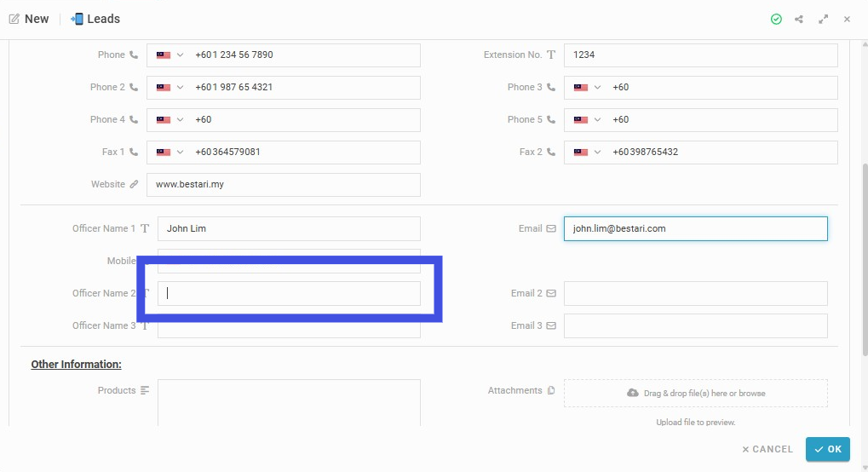Image resolution: width=868 pixels, height=472 pixels.
Task: Click the Phone 2 handset icon
Action: [x=134, y=87]
